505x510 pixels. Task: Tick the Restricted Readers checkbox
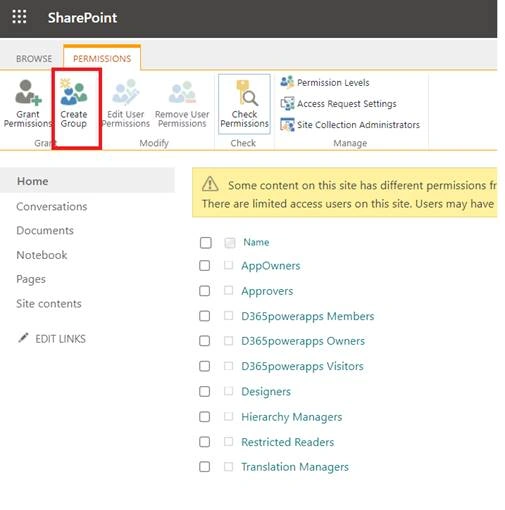click(x=204, y=442)
